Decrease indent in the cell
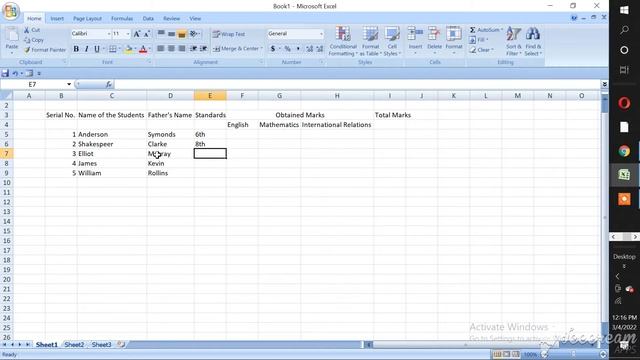 pos(193,49)
